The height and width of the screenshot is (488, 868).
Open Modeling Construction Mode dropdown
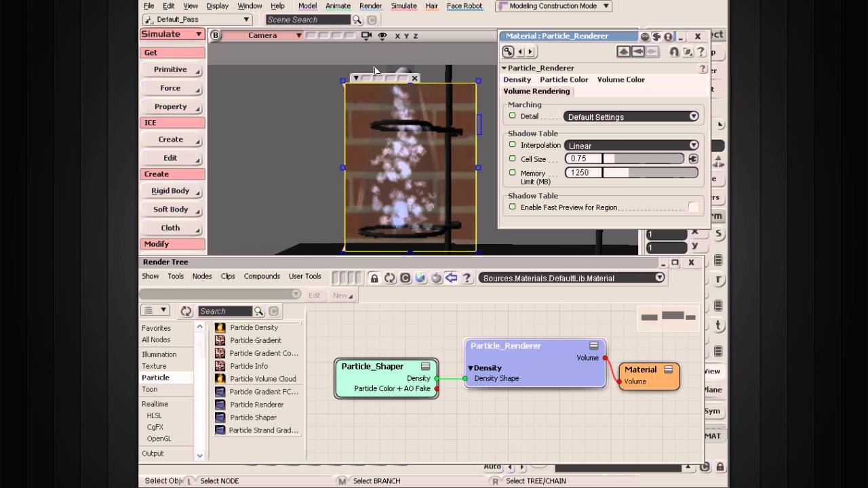(553, 6)
